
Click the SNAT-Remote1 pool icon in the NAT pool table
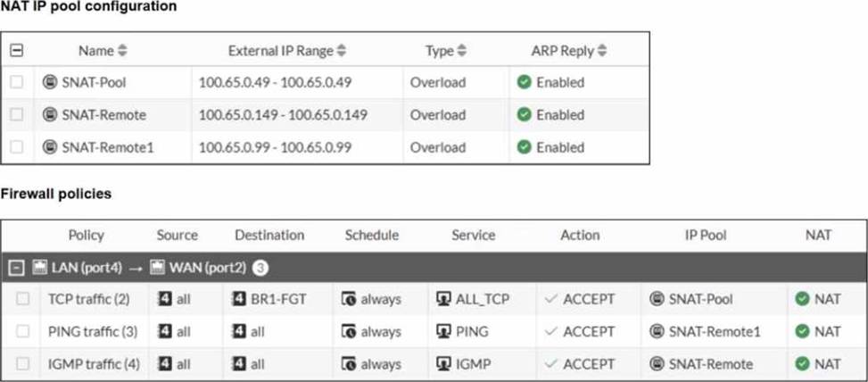coord(51,146)
